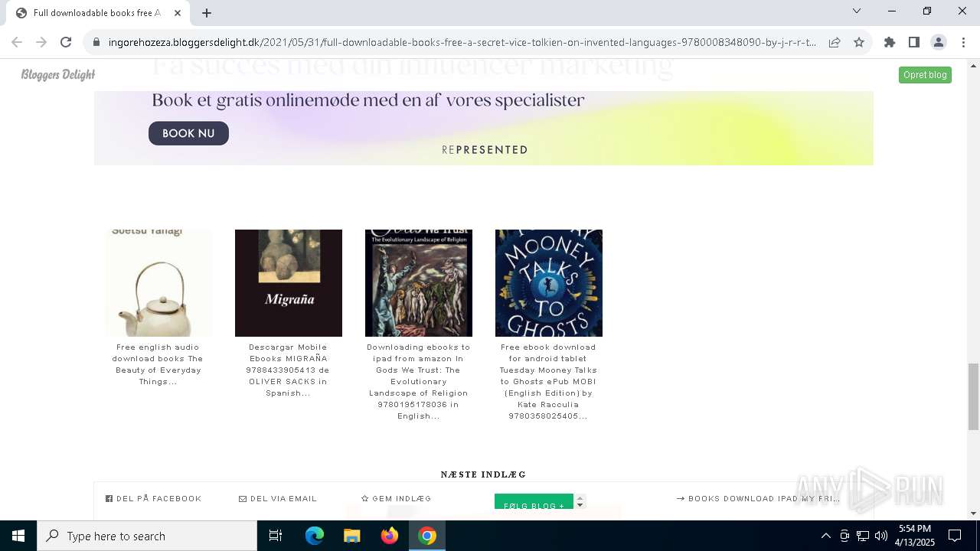Open the notifications action center
The image size is (980, 551).
pyautogui.click(x=955, y=536)
